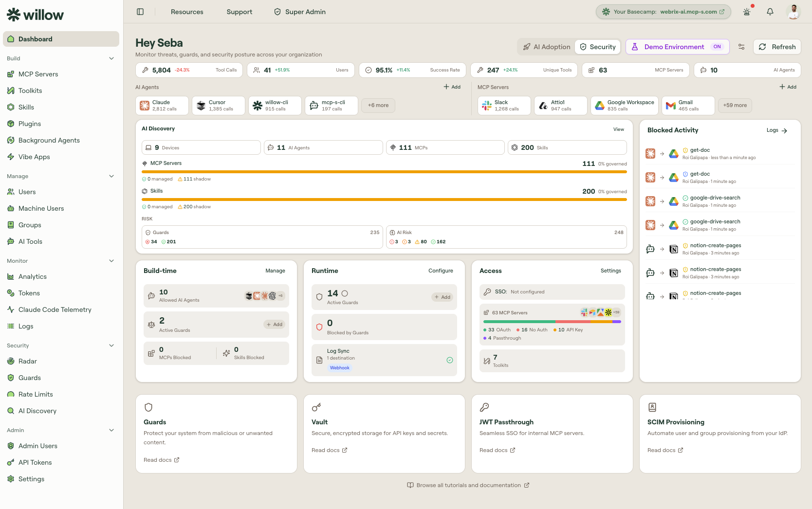The width and height of the screenshot is (812, 509).
Task: Open the Support menu
Action: point(240,12)
